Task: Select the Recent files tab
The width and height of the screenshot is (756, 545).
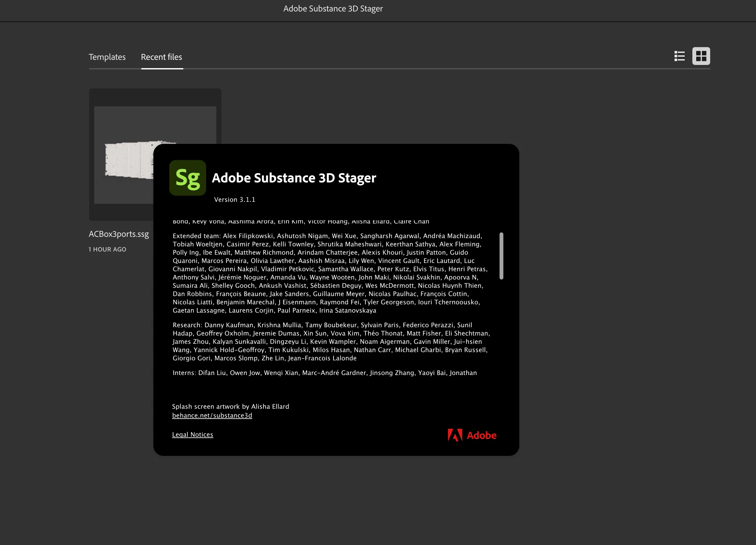Action: click(x=161, y=57)
